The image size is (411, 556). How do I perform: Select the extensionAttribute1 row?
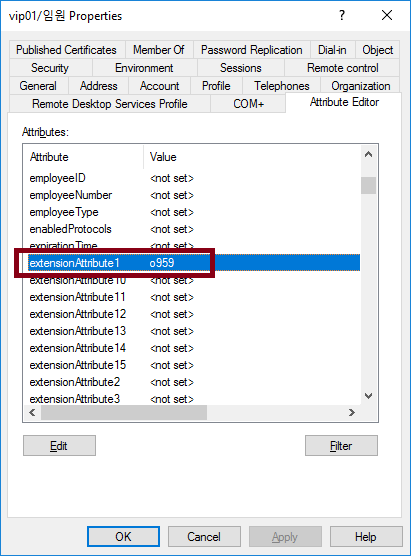pos(194,263)
